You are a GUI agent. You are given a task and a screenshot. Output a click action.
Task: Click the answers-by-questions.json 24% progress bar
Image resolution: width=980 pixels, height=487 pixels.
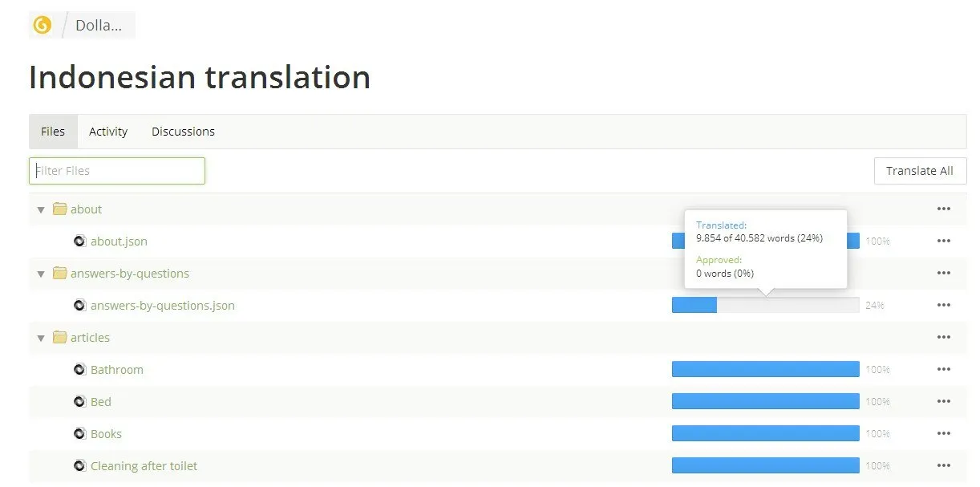pyautogui.click(x=765, y=306)
